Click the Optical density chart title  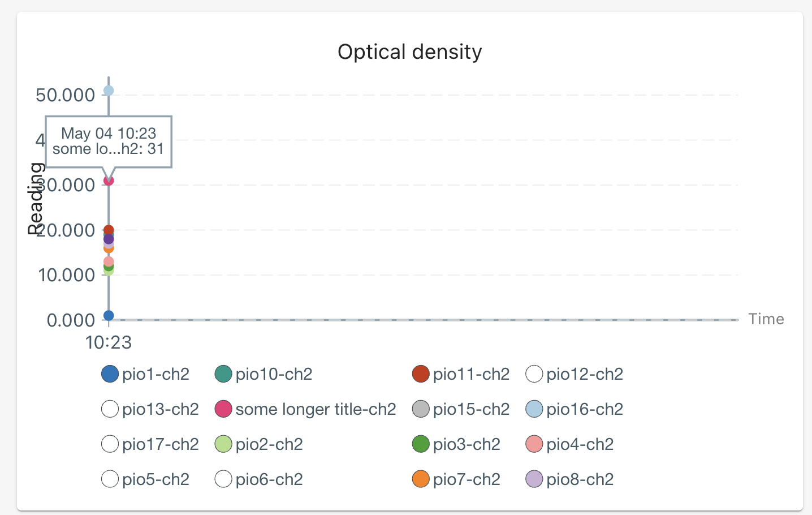[410, 52]
